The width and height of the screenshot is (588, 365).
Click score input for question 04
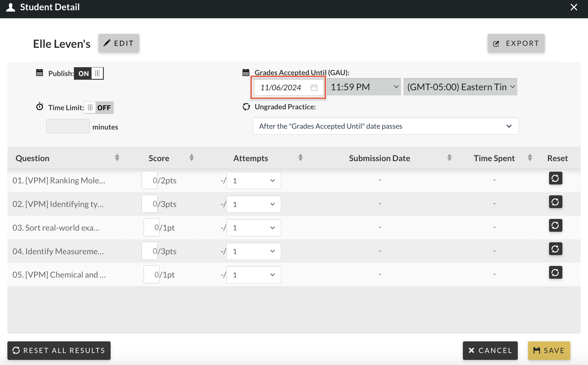(150, 251)
